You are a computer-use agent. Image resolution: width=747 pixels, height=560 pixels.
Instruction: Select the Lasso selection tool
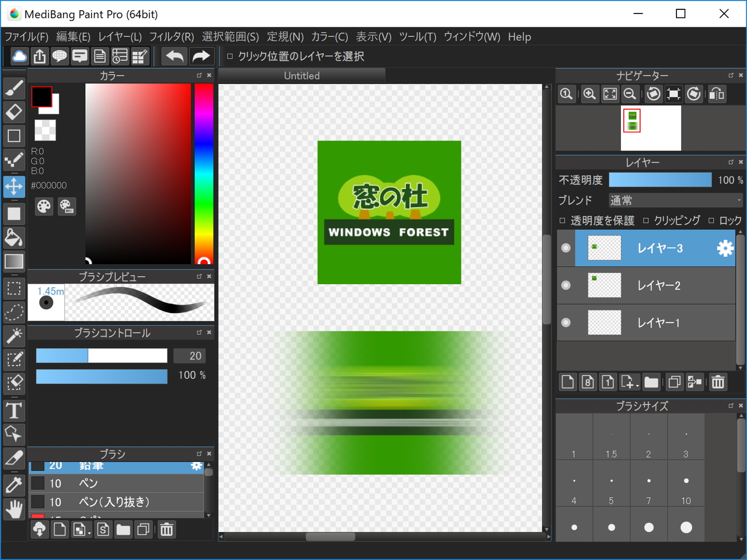tap(14, 312)
